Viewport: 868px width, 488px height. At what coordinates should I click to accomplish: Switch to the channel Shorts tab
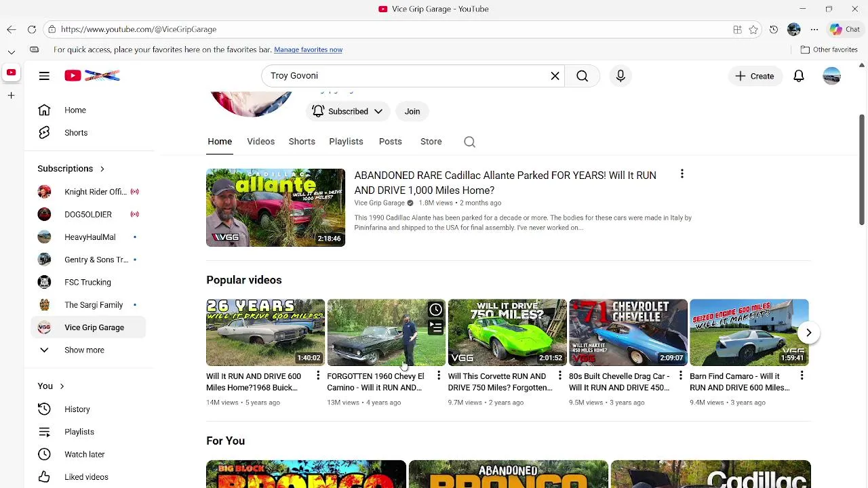pyautogui.click(x=302, y=142)
